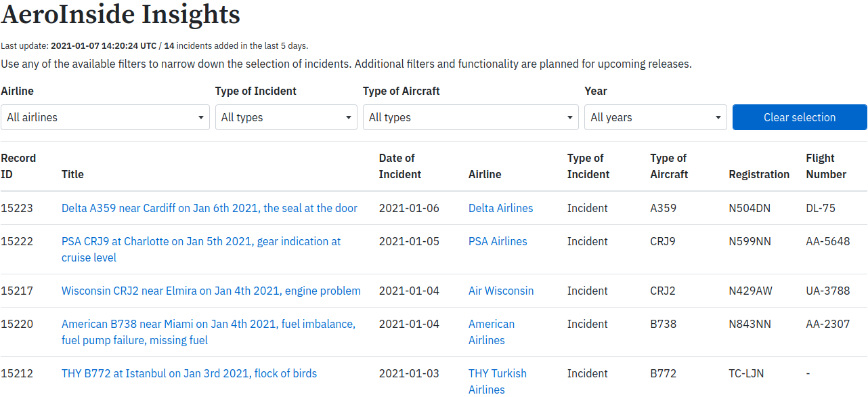
Task: Select record ID 15220
Action: click(17, 324)
